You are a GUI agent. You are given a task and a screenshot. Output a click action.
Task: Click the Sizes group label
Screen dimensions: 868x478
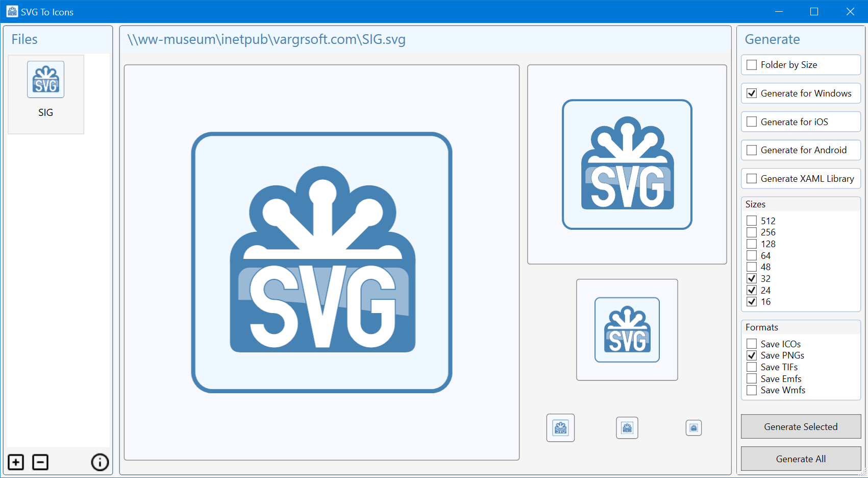click(x=755, y=204)
